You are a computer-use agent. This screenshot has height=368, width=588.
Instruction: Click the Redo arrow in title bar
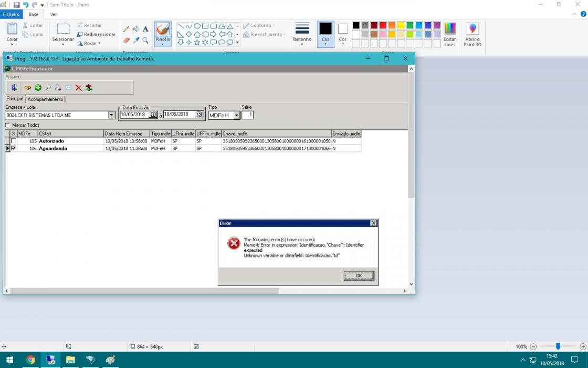click(x=35, y=5)
